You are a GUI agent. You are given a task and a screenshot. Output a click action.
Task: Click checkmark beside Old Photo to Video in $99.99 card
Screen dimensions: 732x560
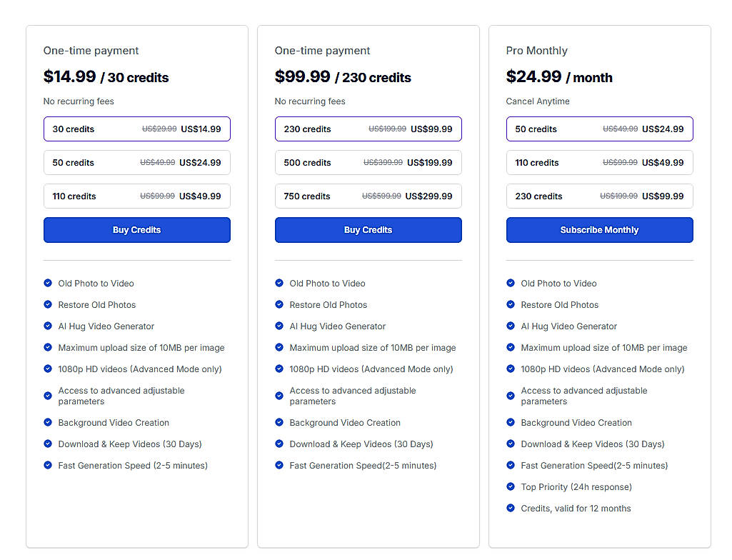pos(279,283)
